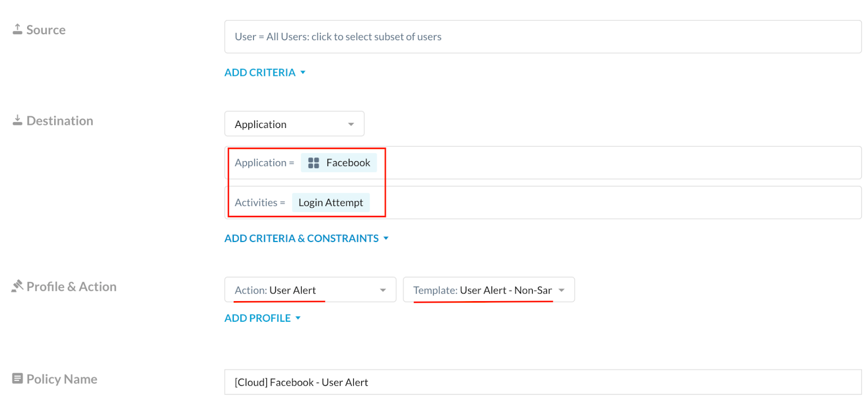Image resolution: width=868 pixels, height=402 pixels.
Task: Click the Activities criteria field
Action: point(543,203)
